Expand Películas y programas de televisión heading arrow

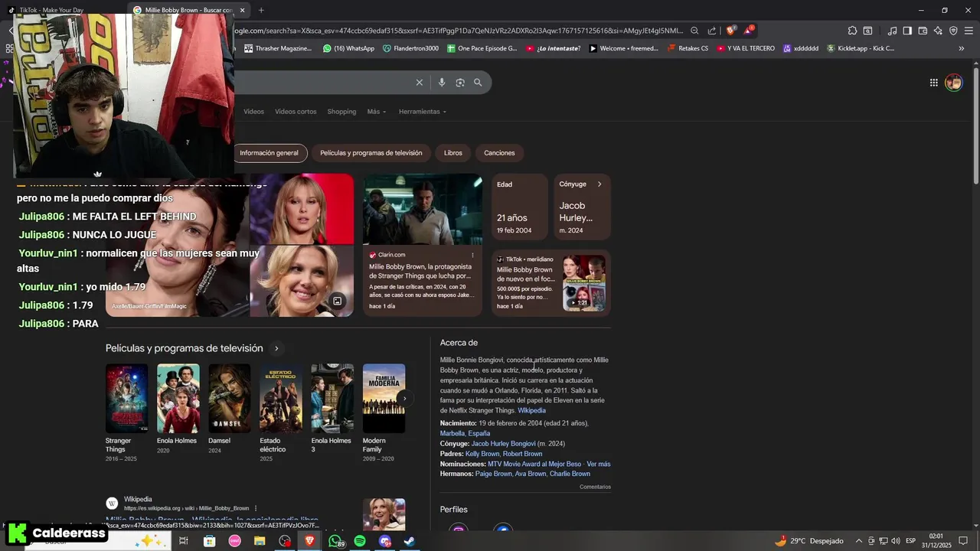point(276,348)
